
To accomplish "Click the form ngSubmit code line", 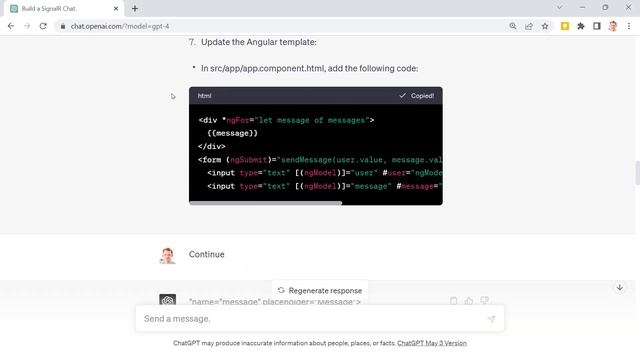I will (x=320, y=160).
